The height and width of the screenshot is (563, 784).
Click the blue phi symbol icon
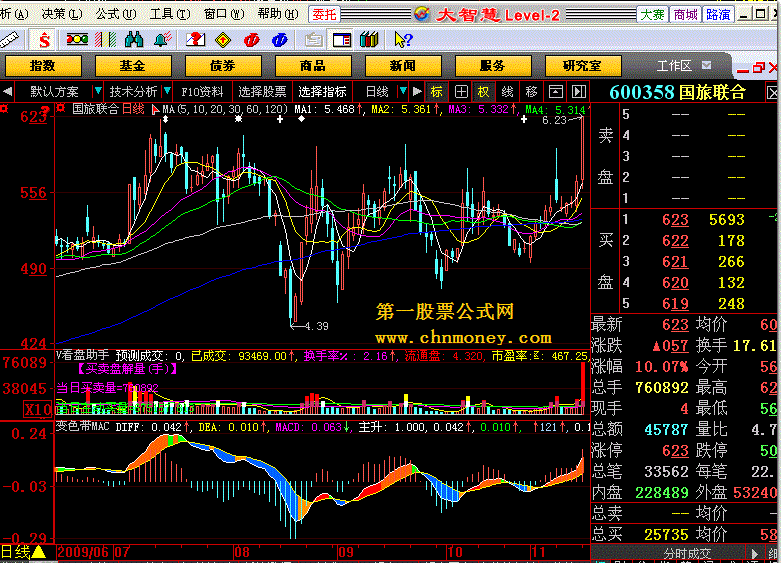point(280,40)
